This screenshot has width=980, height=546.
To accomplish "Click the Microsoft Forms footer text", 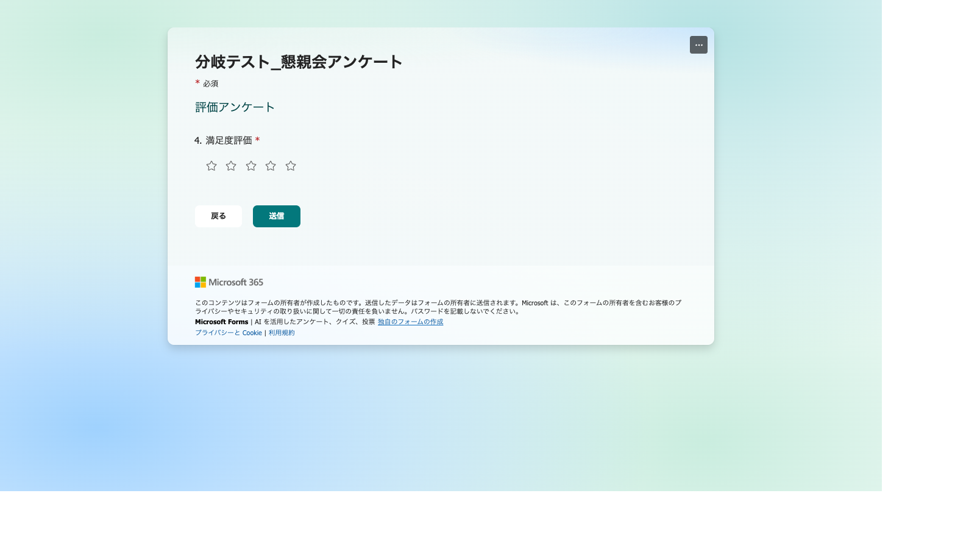I will coord(222,322).
